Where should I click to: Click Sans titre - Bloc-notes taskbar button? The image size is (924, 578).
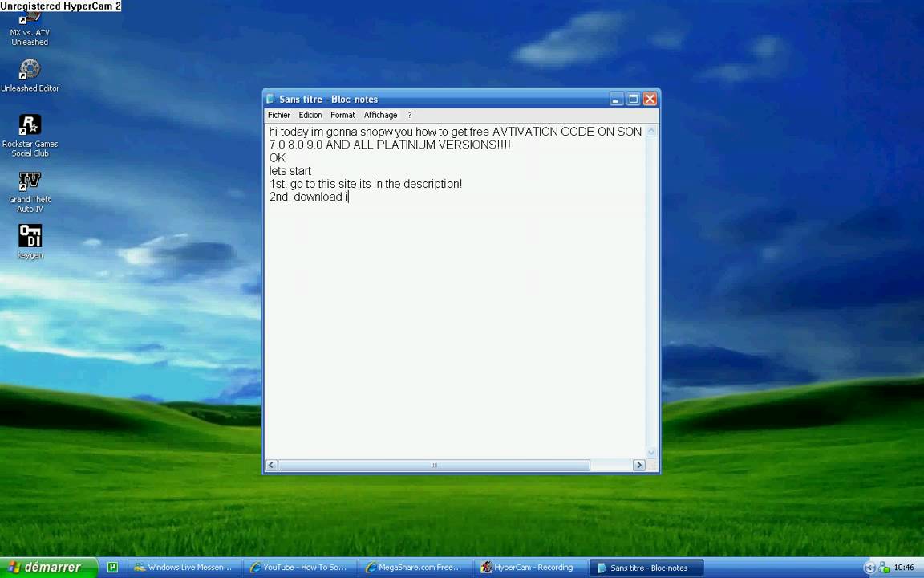click(646, 568)
